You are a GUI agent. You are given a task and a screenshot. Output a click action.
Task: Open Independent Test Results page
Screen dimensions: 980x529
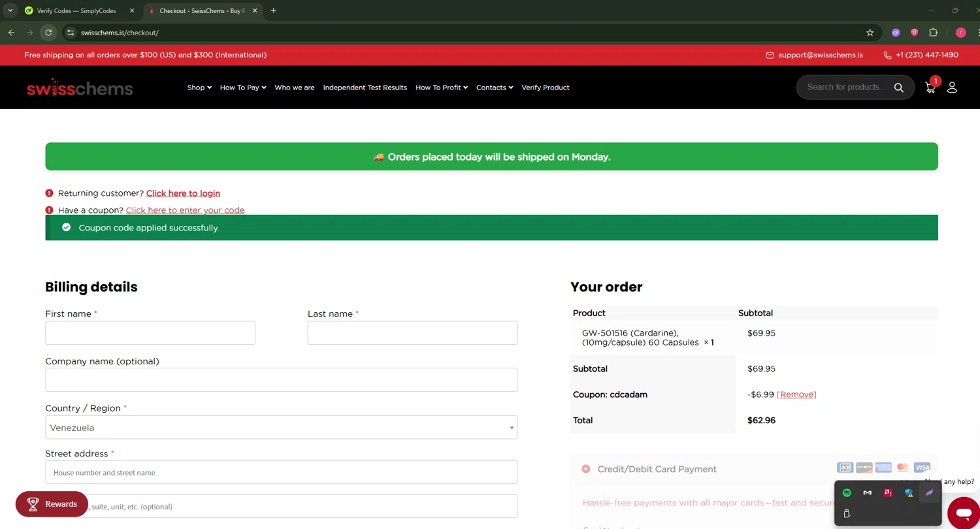point(365,88)
